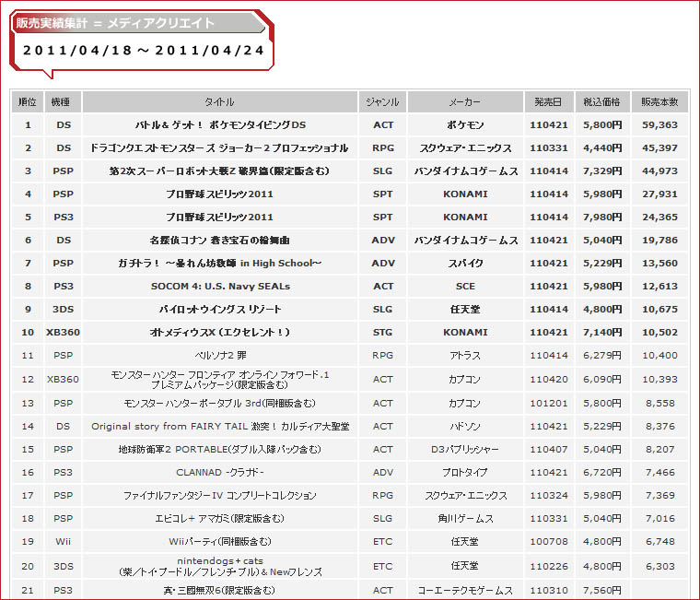Click release date 100708 in Wiiパーティ row
Screen dimensions: 700x600
[549, 541]
